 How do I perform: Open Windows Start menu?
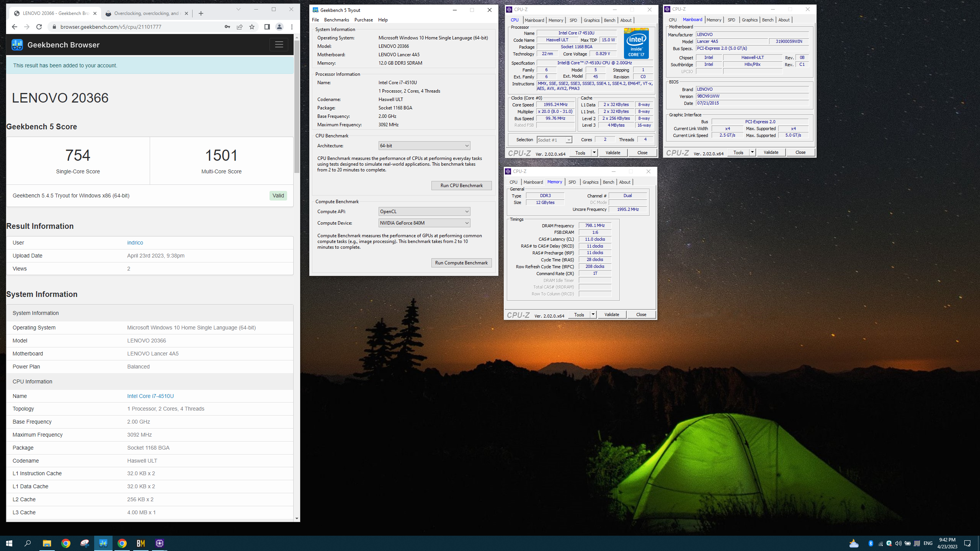coord(9,543)
